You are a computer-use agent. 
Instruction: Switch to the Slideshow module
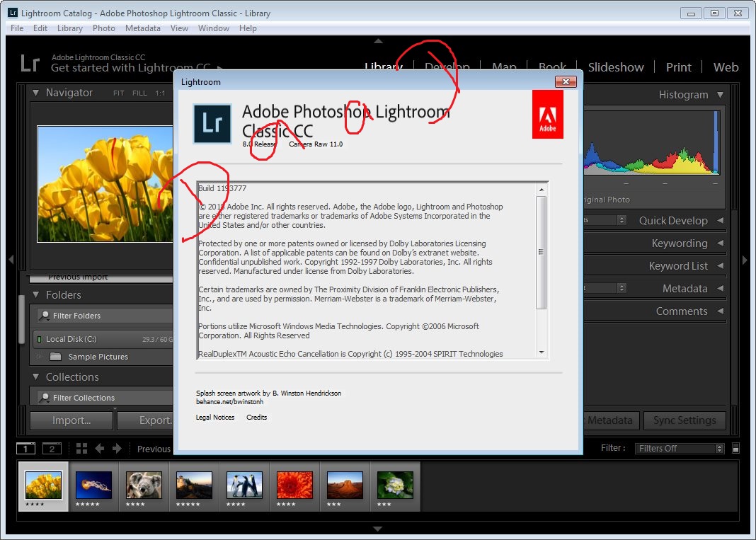pos(616,67)
